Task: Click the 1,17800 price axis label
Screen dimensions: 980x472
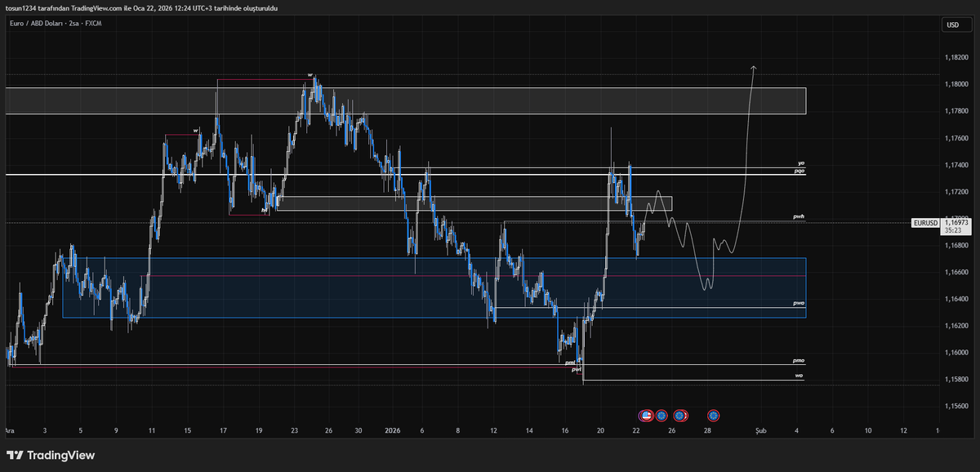Action: [x=956, y=112]
